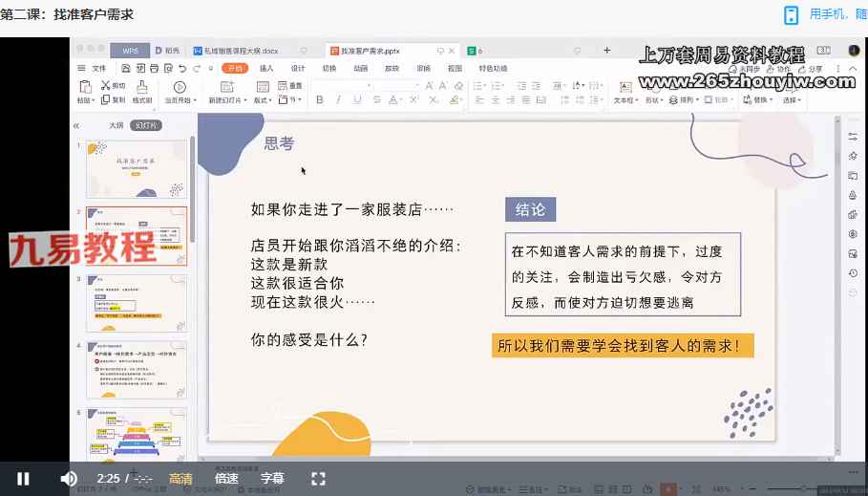
Task: Toggle subtitles with 字幕 button
Action: pyautogui.click(x=272, y=478)
